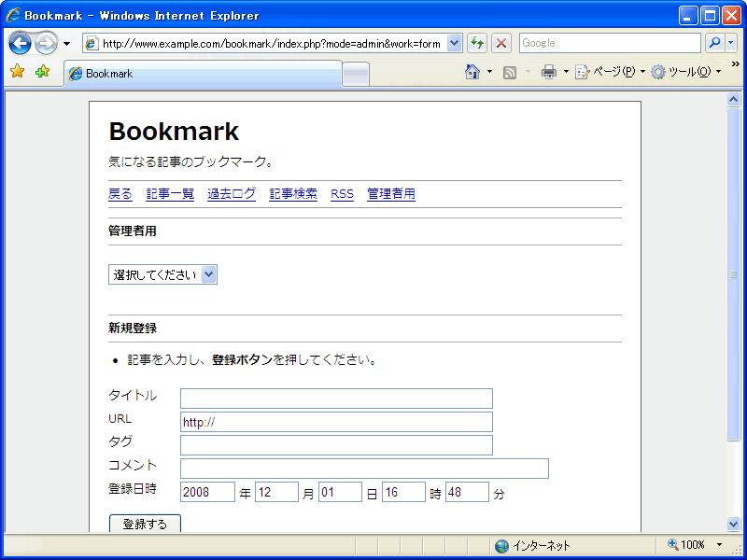
Task: Click the タイトル input field
Action: [x=336, y=399]
